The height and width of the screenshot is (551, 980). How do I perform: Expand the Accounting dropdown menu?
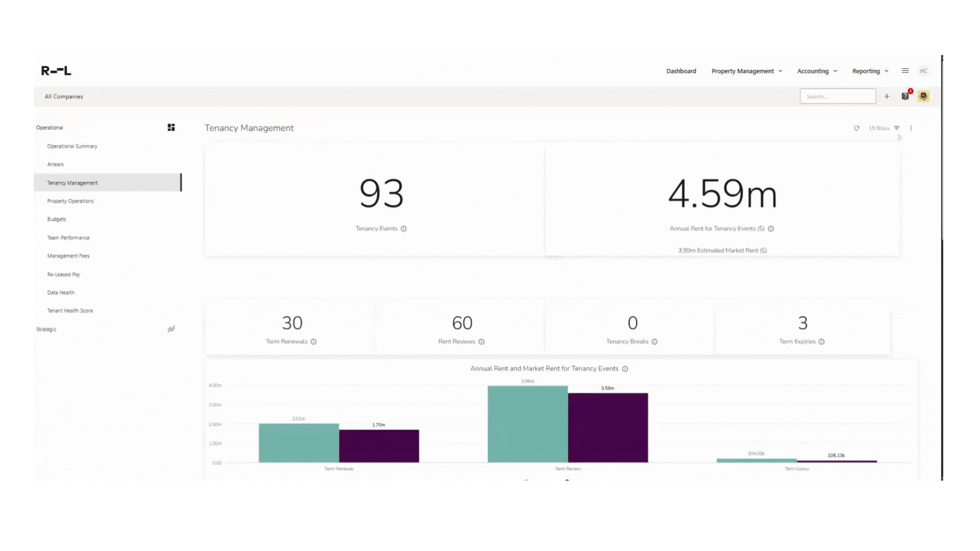pos(817,71)
